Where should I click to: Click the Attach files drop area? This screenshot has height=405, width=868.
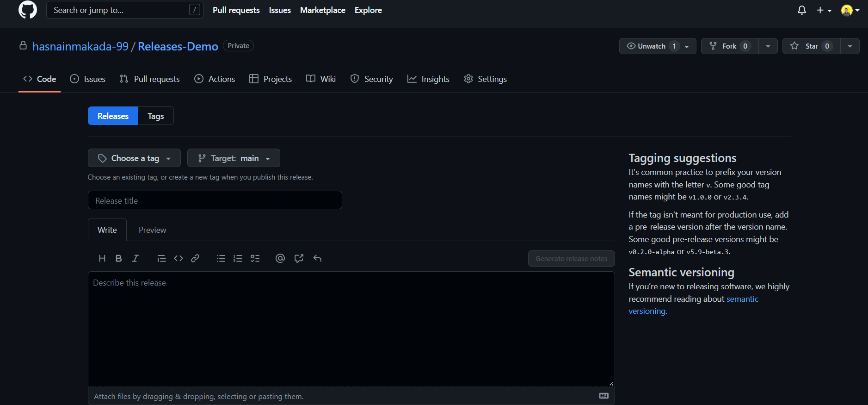[351, 396]
